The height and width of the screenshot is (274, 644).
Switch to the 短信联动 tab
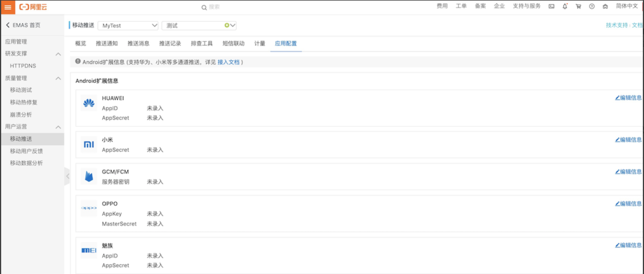234,43
